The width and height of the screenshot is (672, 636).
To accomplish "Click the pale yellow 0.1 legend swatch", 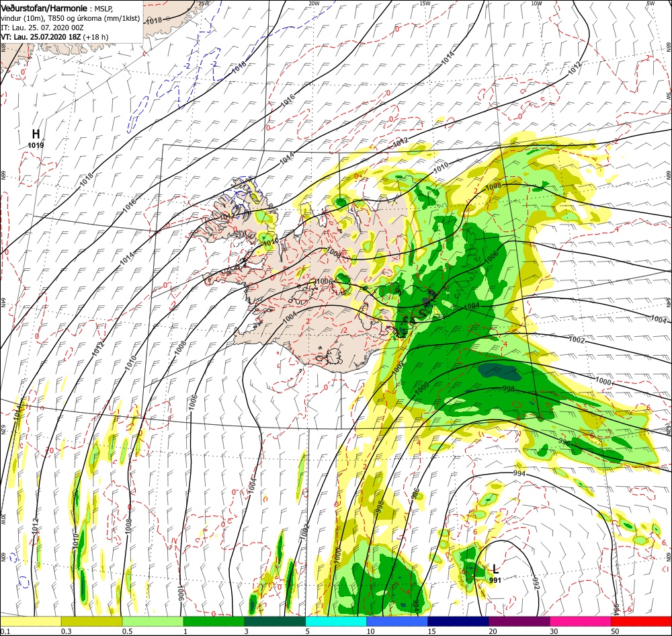I will (30, 622).
